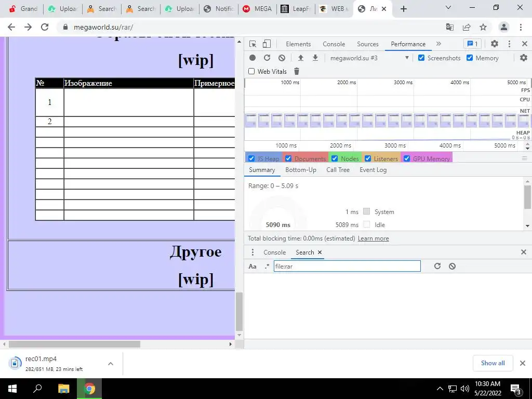Show hidden system tray icons

440,389
